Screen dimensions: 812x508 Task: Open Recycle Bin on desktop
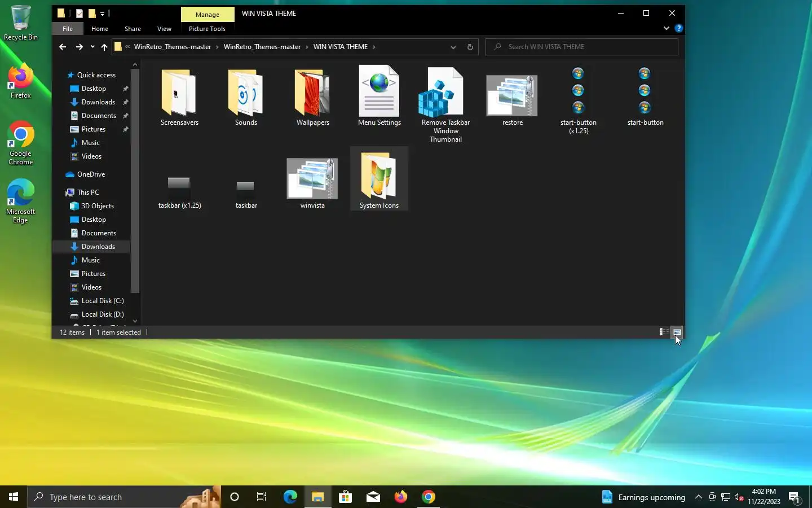pos(21,23)
